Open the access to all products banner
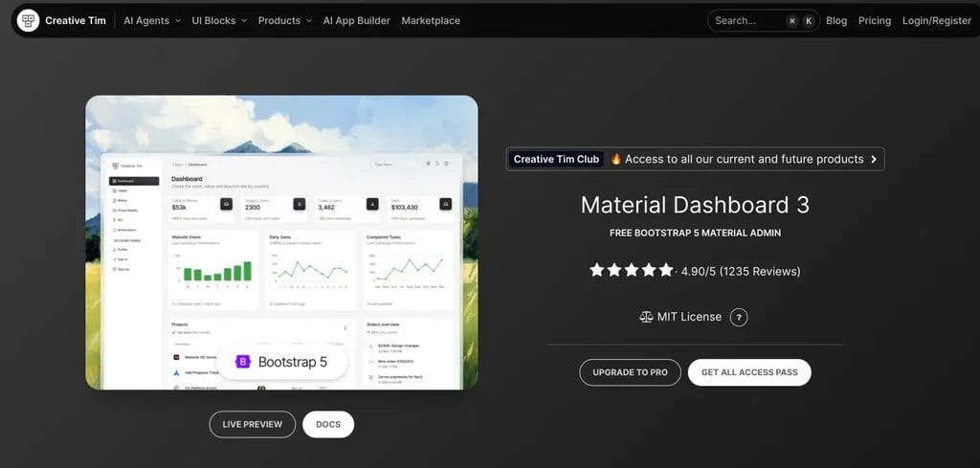Screen dimensions: 980x468 695,159
